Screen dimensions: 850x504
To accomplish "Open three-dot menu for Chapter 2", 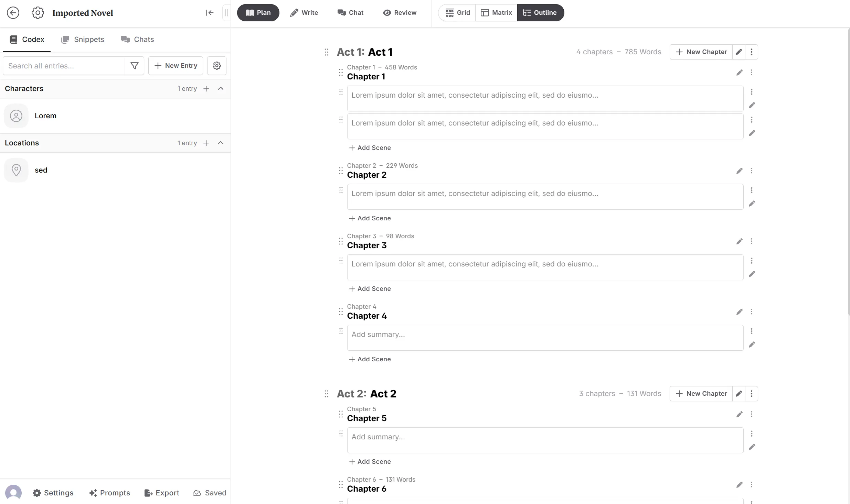I will [752, 171].
